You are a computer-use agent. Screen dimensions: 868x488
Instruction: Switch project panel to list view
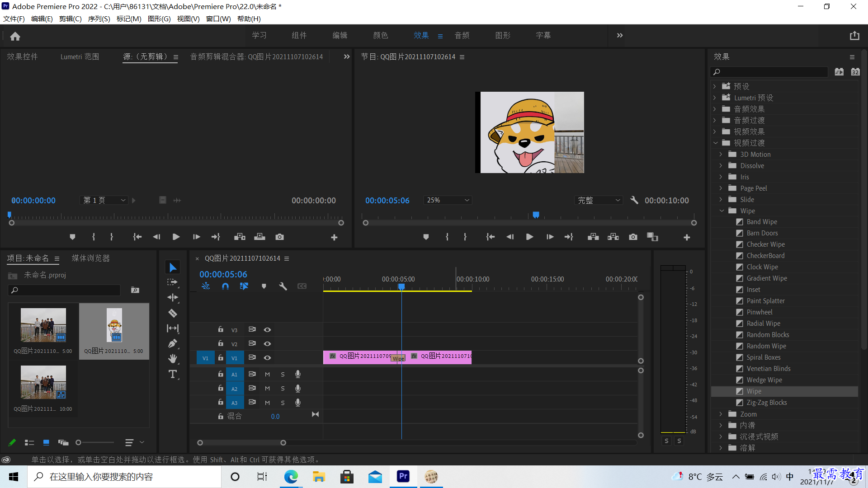(29, 442)
